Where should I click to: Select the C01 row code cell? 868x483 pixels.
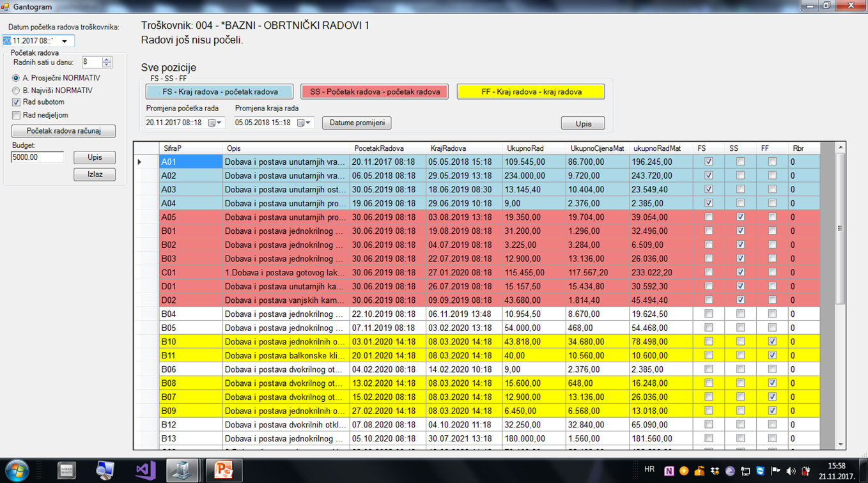coord(190,272)
